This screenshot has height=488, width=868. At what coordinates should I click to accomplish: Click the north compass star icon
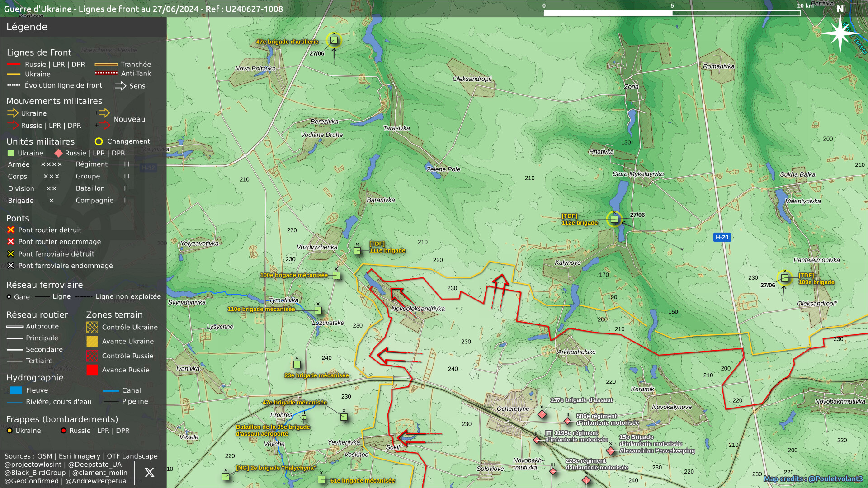click(x=840, y=33)
